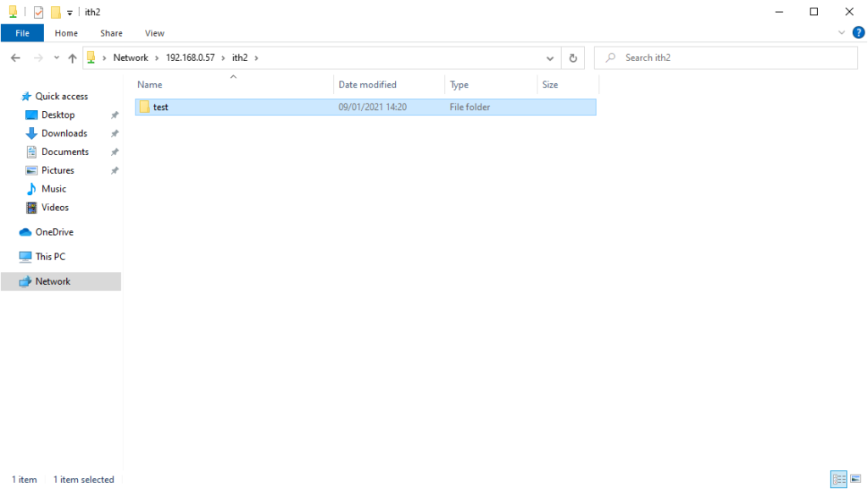Click the window icon in the title bar
The width and height of the screenshot is (868, 489).
point(13,12)
